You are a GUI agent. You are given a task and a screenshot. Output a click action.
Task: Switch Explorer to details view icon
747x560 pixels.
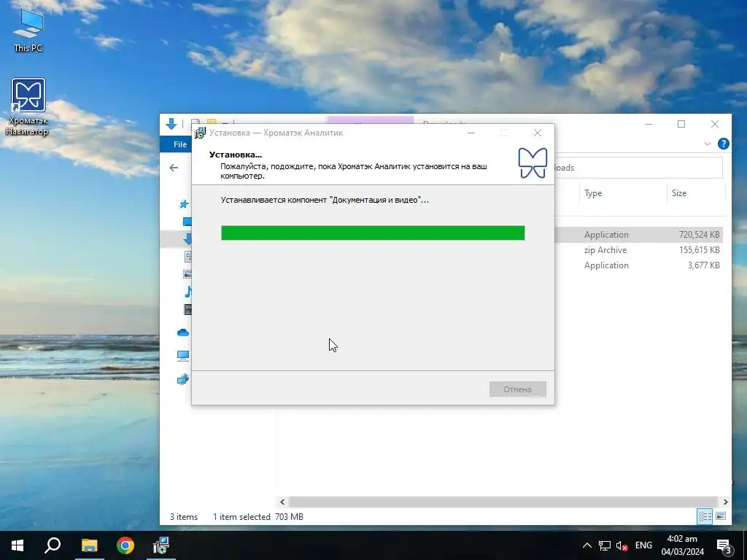[x=705, y=516]
